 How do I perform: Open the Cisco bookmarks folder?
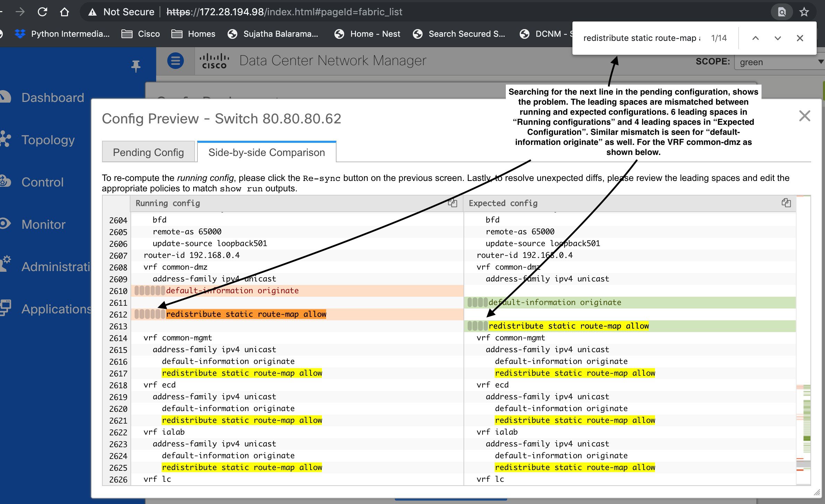pyautogui.click(x=141, y=34)
